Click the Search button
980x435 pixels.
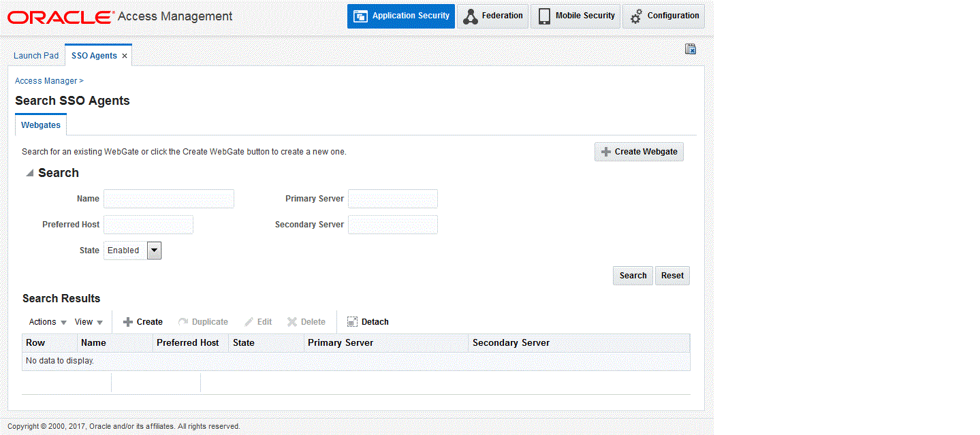point(633,276)
